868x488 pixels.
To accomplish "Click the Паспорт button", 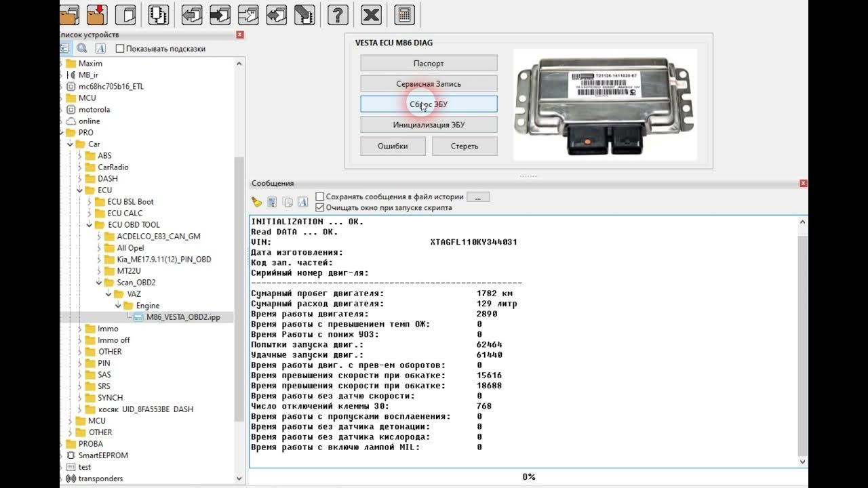I will (x=429, y=63).
